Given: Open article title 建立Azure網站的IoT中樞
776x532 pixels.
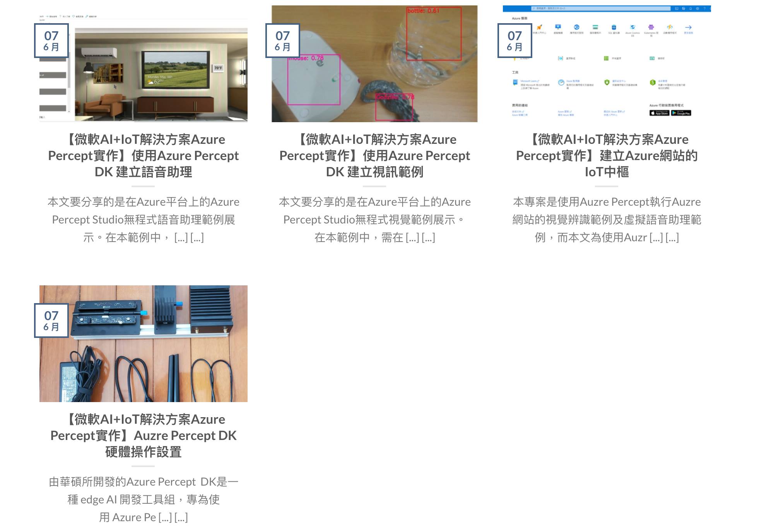Looking at the screenshot, I should 607,155.
